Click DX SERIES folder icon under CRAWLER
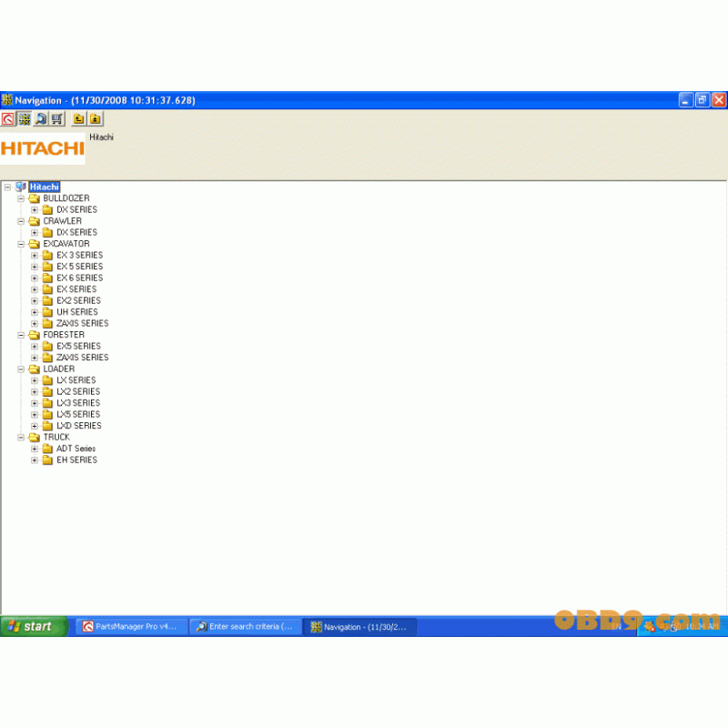 pyautogui.click(x=47, y=233)
